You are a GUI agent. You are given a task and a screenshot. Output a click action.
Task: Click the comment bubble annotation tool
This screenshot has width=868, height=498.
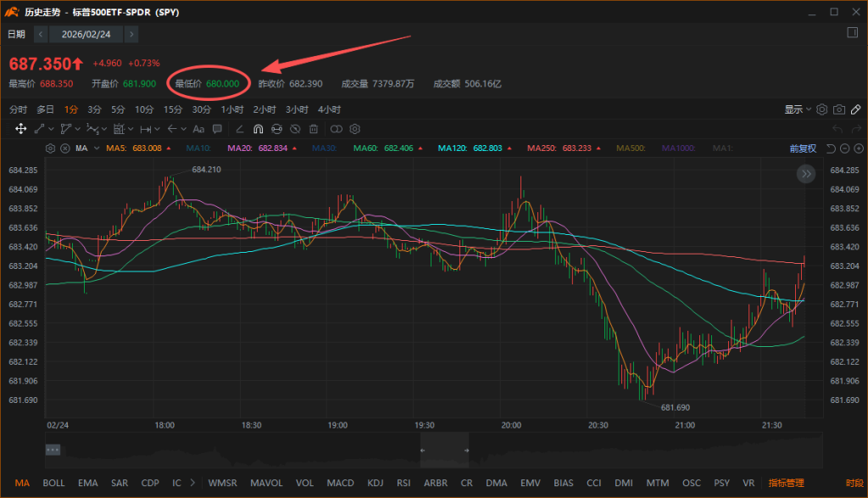coord(217,129)
